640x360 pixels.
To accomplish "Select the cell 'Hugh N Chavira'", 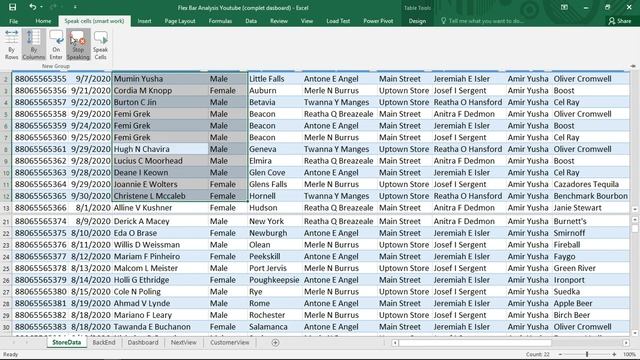I will [160, 149].
